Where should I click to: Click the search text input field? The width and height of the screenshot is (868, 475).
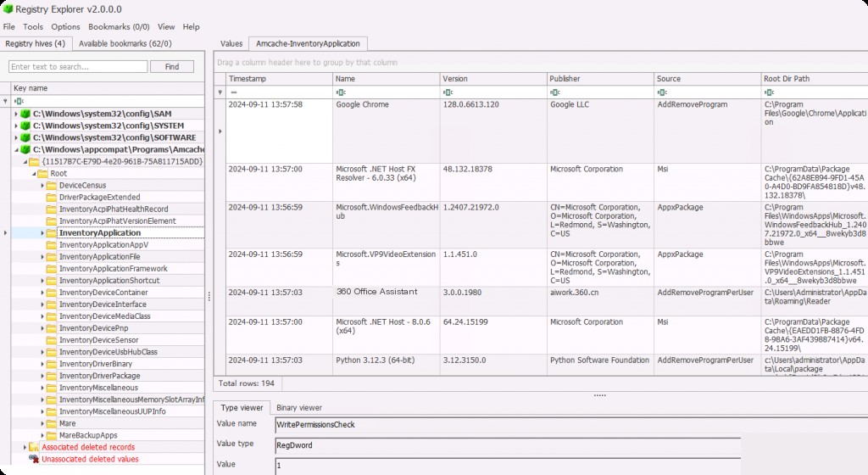[x=78, y=66]
